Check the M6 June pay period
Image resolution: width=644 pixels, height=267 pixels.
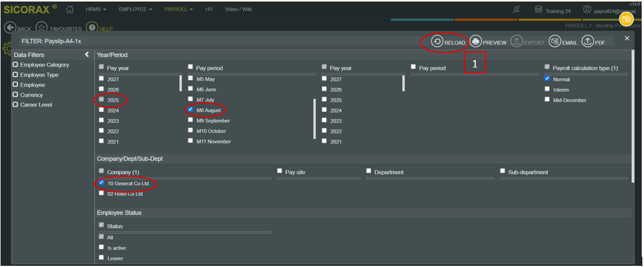tap(191, 89)
